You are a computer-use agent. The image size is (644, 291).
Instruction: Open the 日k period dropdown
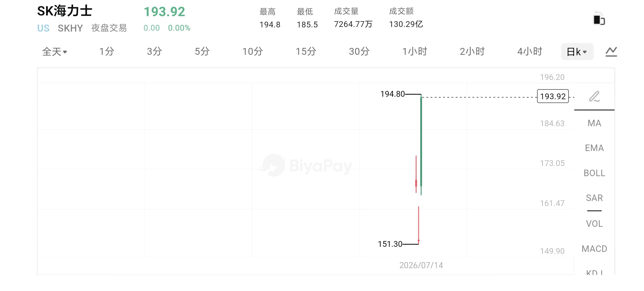tap(577, 52)
